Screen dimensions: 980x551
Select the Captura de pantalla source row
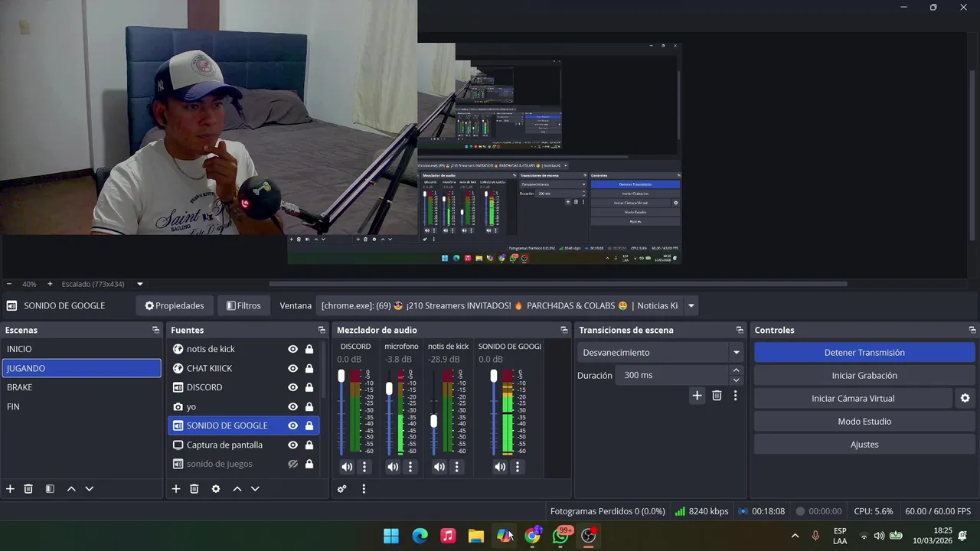[243, 445]
